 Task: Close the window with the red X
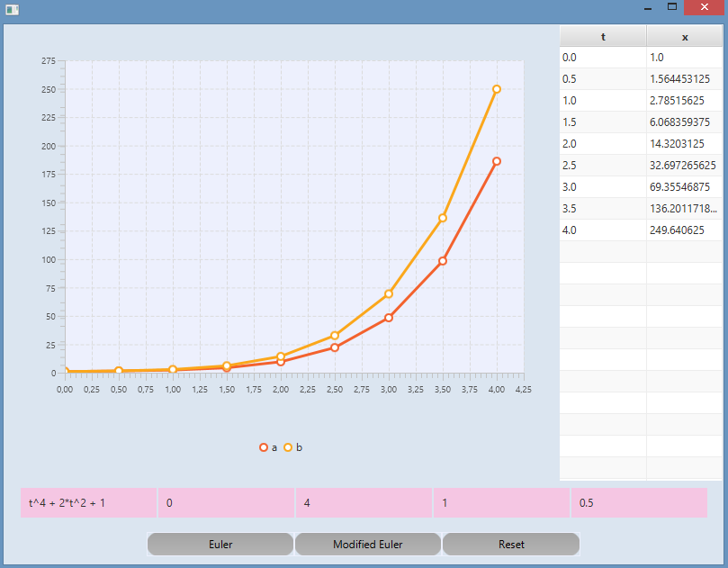coord(705,7)
